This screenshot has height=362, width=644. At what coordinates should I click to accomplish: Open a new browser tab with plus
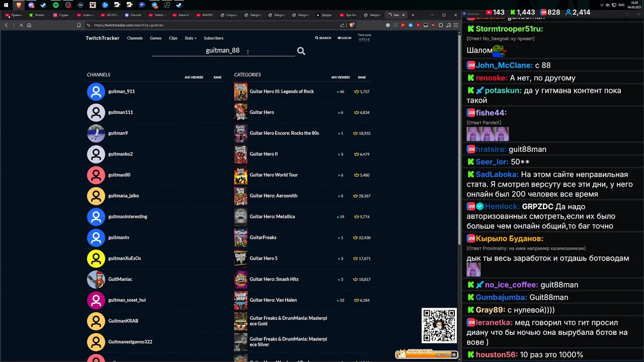[x=413, y=15]
